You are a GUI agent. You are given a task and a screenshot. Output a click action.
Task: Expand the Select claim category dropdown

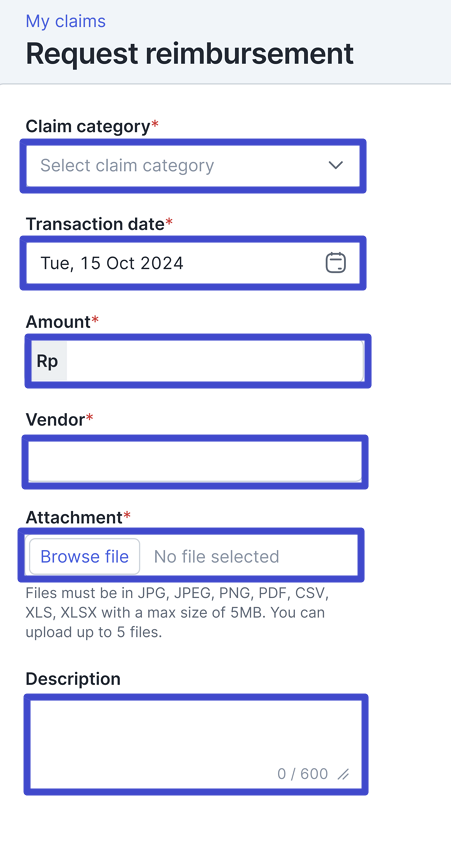(x=193, y=166)
